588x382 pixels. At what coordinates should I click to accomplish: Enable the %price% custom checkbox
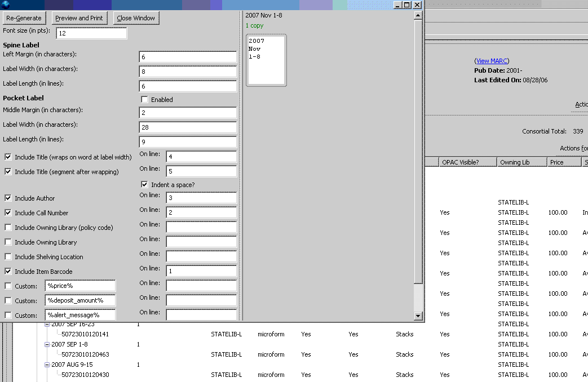pyautogui.click(x=8, y=286)
